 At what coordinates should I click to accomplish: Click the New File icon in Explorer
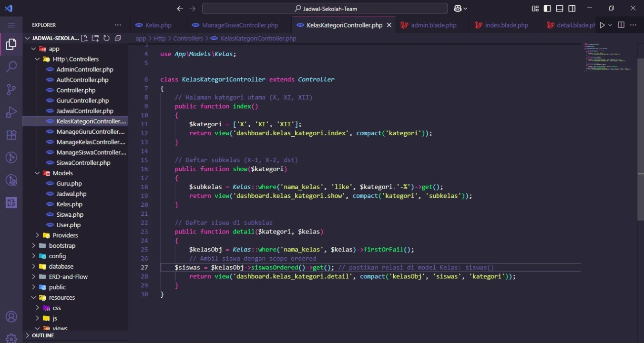point(84,38)
